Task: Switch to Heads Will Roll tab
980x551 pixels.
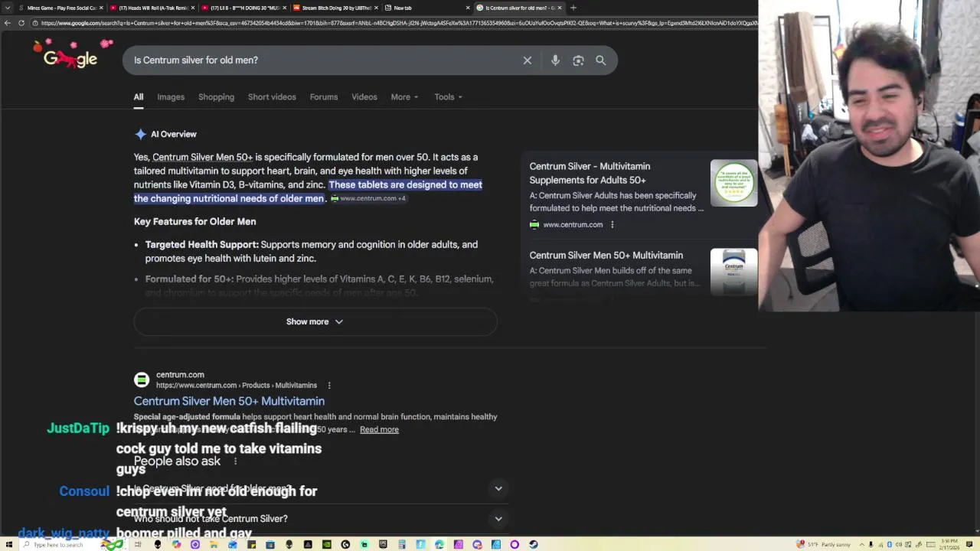Action: 152,8
